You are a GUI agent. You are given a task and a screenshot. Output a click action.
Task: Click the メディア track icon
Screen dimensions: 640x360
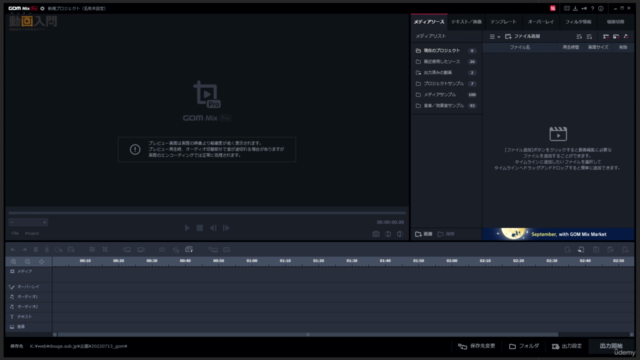[x=12, y=271]
